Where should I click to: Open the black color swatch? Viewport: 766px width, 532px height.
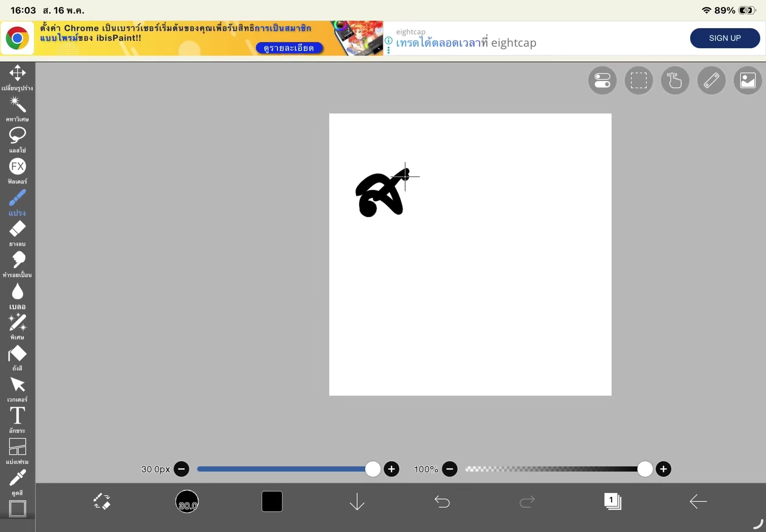point(272,501)
